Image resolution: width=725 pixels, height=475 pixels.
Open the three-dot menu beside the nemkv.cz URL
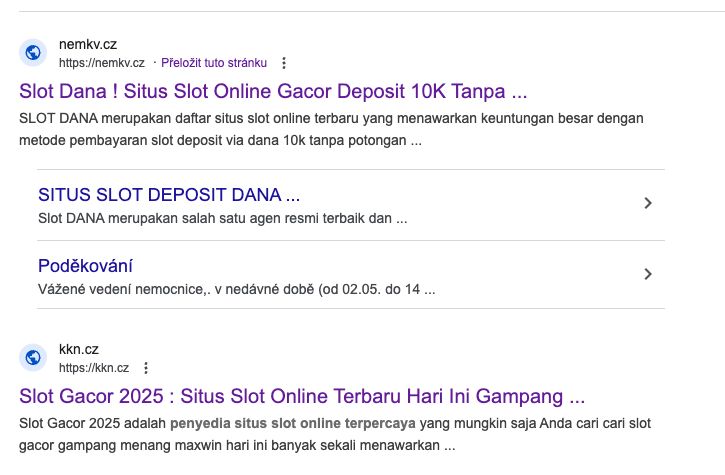point(284,63)
